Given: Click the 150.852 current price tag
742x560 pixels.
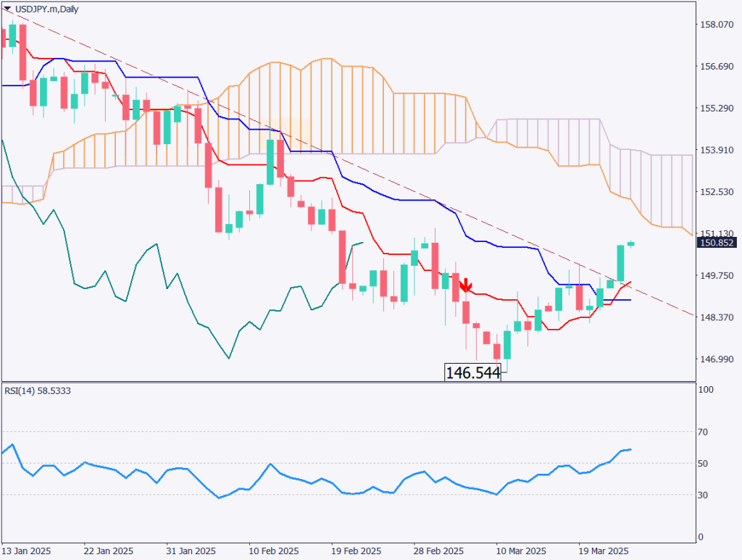Looking at the screenshot, I should 717,243.
